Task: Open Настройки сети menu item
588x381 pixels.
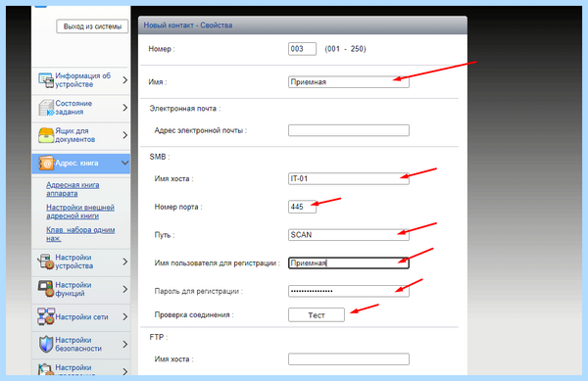Action: 81,317
